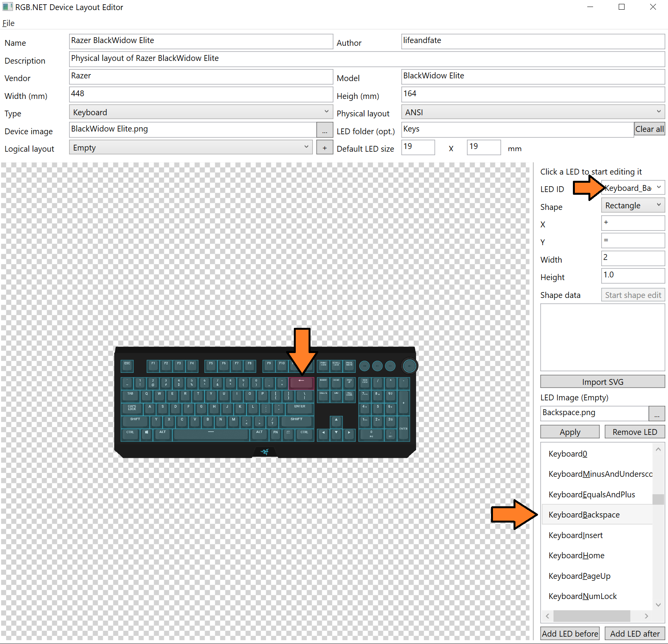The width and height of the screenshot is (668, 644).
Task: Click the Windows logo key on keyboard
Action: point(146,435)
